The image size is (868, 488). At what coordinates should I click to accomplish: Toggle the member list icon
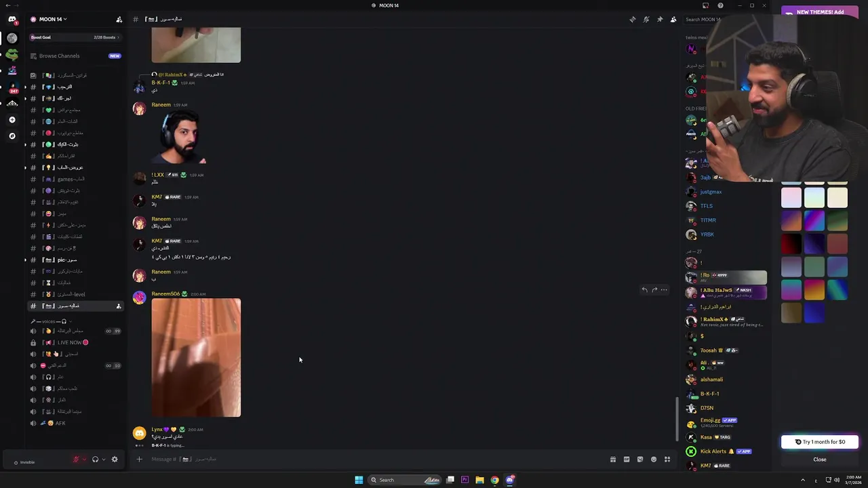(673, 20)
